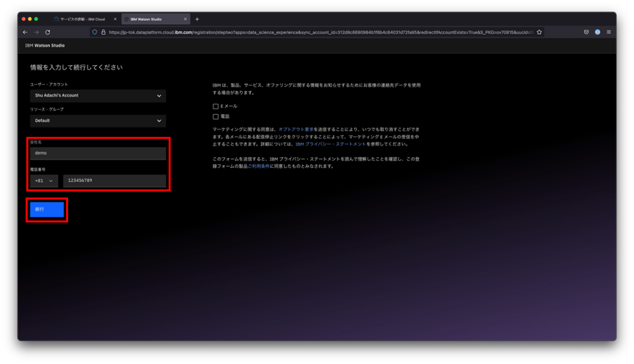Open the browser hamburger menu
The width and height of the screenshot is (634, 364).
(x=608, y=32)
